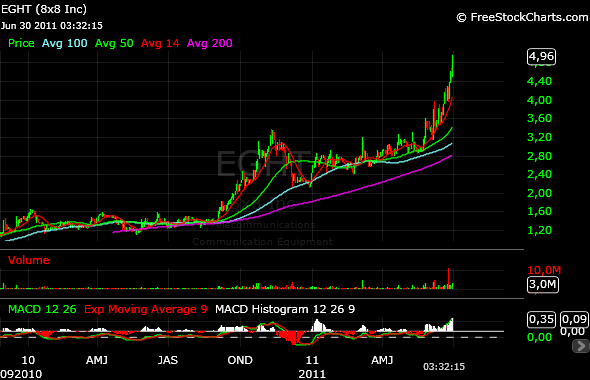The image size is (590, 380).
Task: Select the MACD 12 26 legend label
Action: click(x=42, y=309)
